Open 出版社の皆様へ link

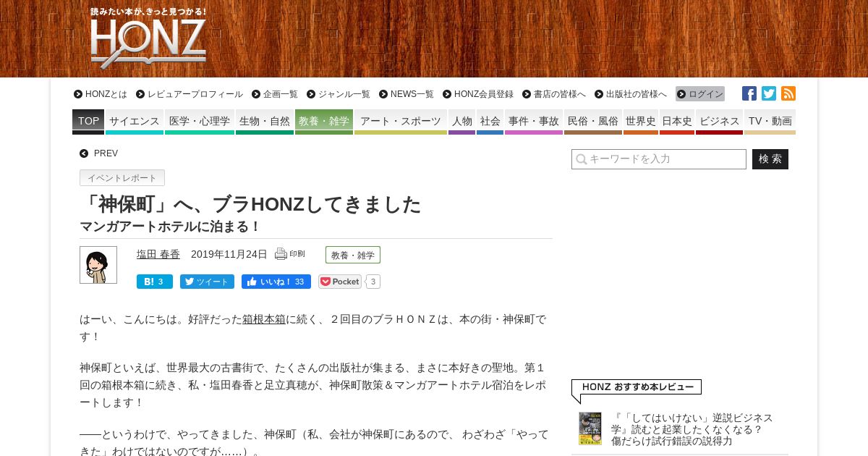(x=631, y=94)
